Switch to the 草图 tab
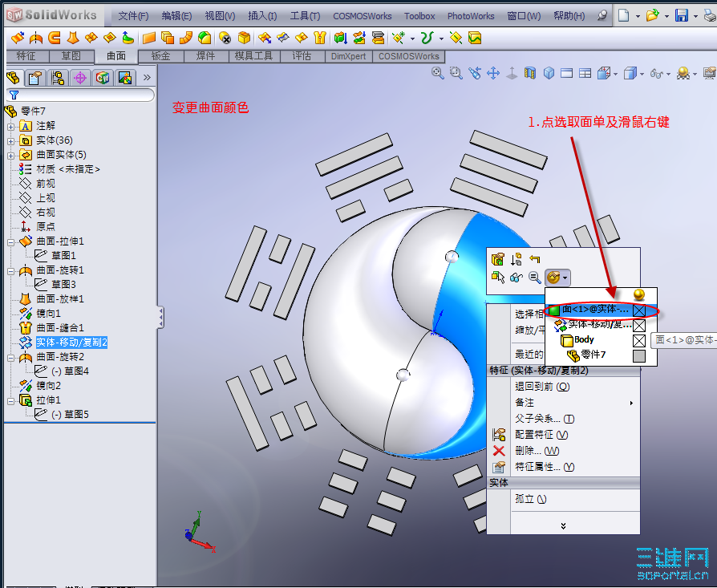Viewport: 717px width, 588px height. 71,56
